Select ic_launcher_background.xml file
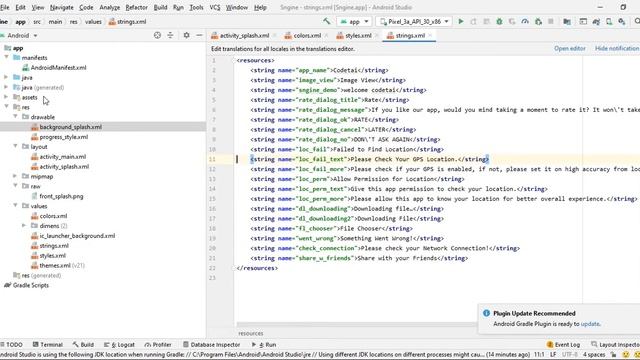This screenshot has width=640, height=360. click(77, 236)
